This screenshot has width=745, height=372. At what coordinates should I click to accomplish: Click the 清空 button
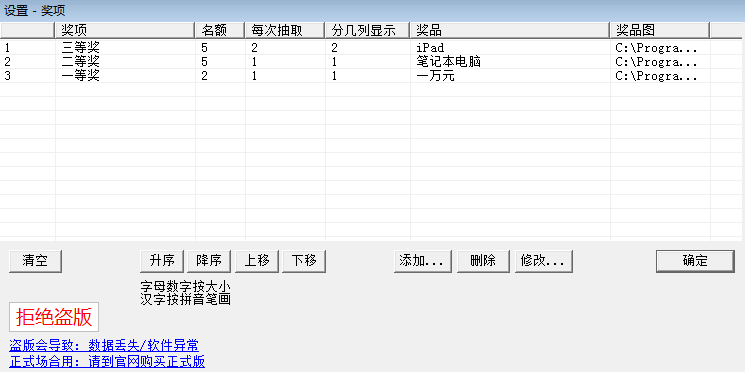coord(35,261)
